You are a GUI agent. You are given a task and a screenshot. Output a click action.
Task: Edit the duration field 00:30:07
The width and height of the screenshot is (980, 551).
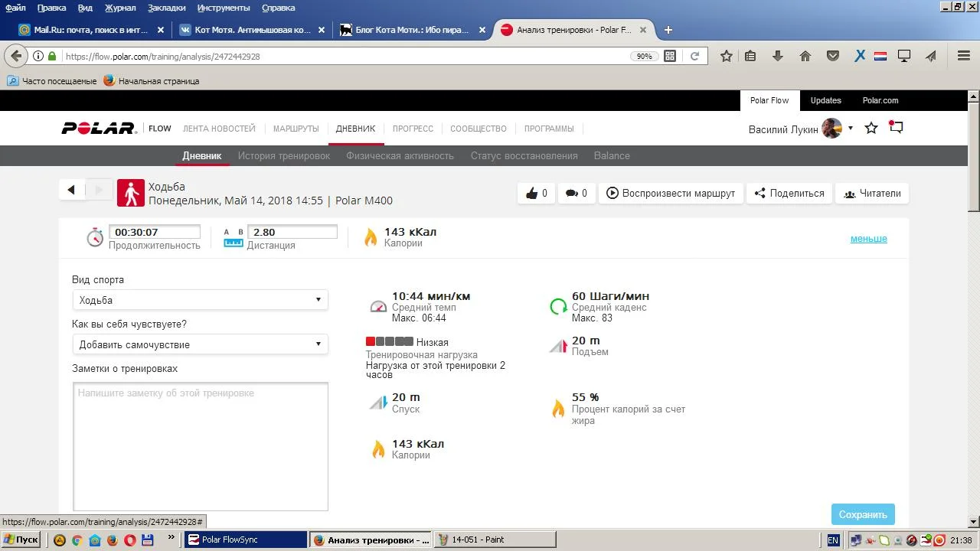[x=155, y=232]
